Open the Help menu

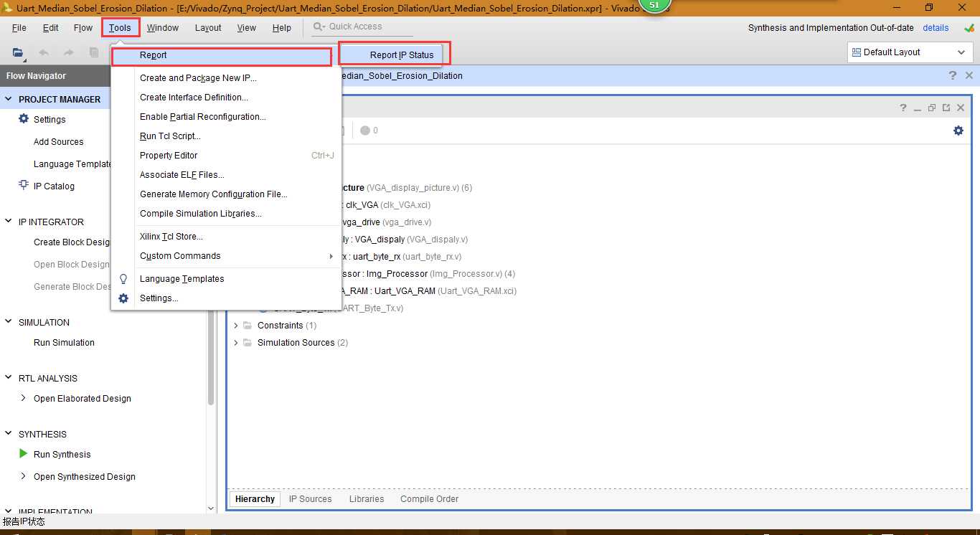pos(282,28)
